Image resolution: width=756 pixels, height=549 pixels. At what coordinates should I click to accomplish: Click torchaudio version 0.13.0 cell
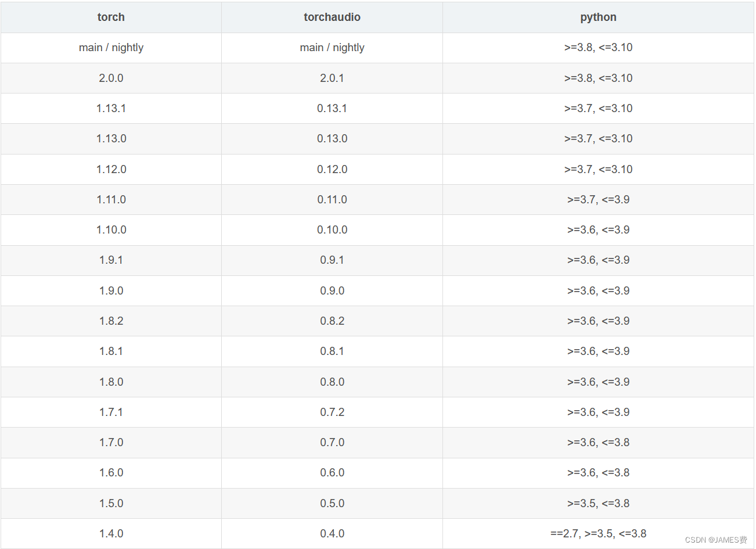pos(332,139)
